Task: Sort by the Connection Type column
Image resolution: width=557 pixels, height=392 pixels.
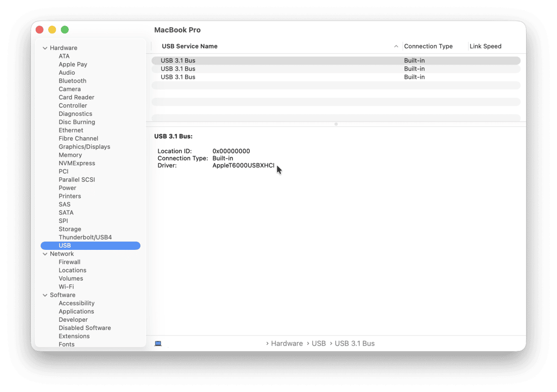Action: 428,46
